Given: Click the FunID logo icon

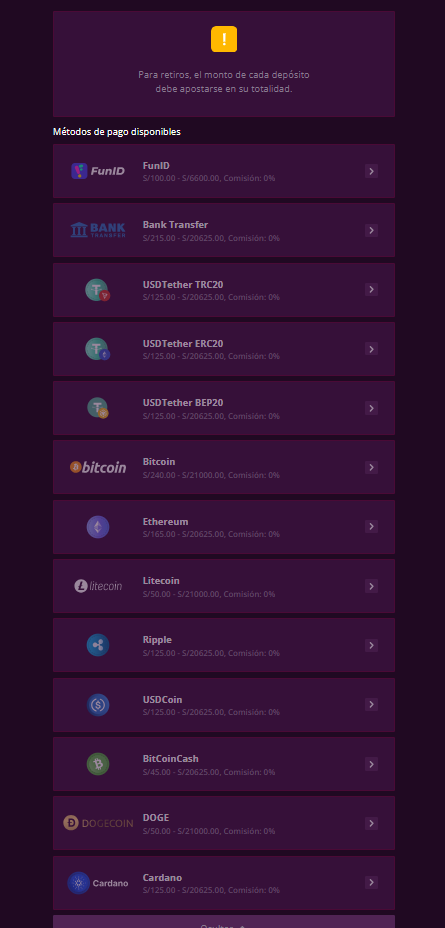Looking at the screenshot, I should tap(98, 171).
